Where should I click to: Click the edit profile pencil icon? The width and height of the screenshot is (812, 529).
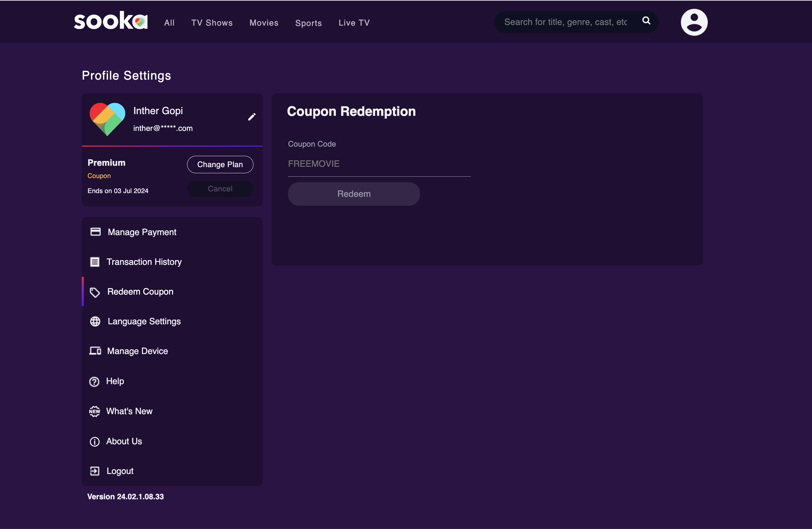coord(252,117)
